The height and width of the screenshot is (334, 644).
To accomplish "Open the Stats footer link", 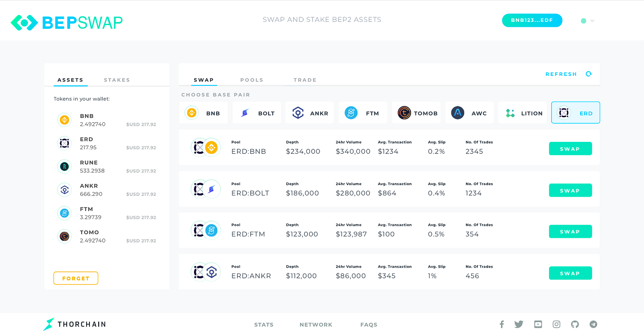I will point(264,325).
